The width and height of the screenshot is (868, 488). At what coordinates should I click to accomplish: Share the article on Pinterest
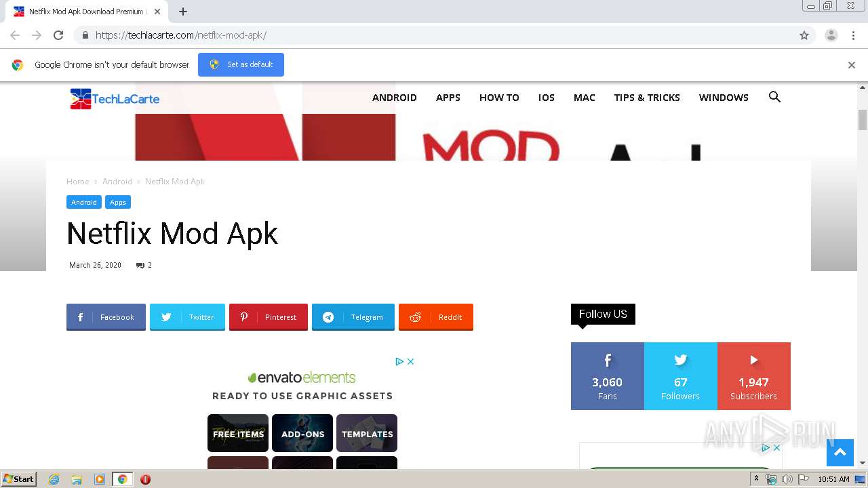[x=269, y=317]
